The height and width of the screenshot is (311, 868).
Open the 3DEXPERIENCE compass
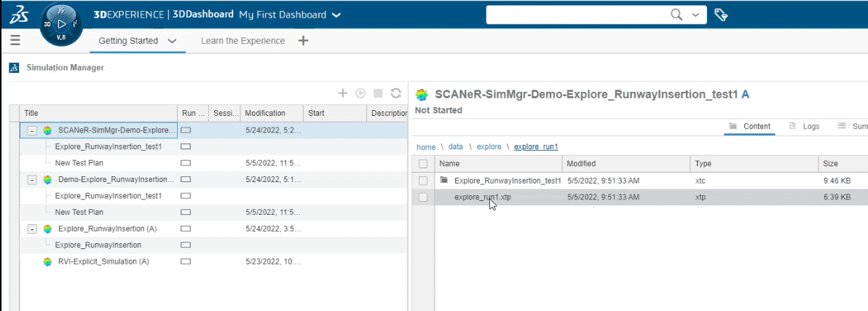click(61, 24)
